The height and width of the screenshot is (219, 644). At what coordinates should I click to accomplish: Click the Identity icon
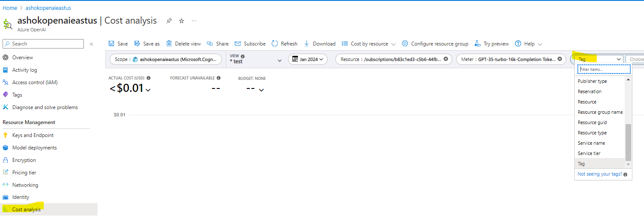6,197
